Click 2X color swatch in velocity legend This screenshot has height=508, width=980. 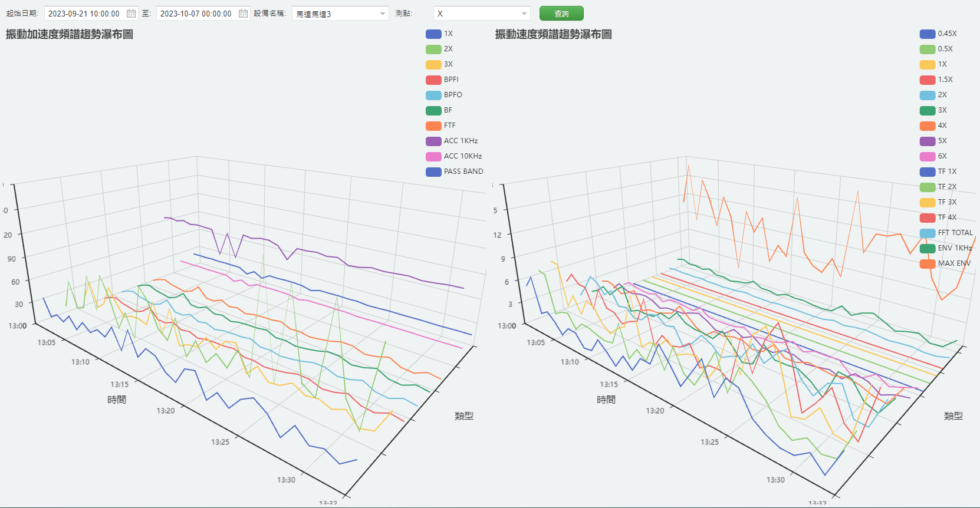click(928, 95)
